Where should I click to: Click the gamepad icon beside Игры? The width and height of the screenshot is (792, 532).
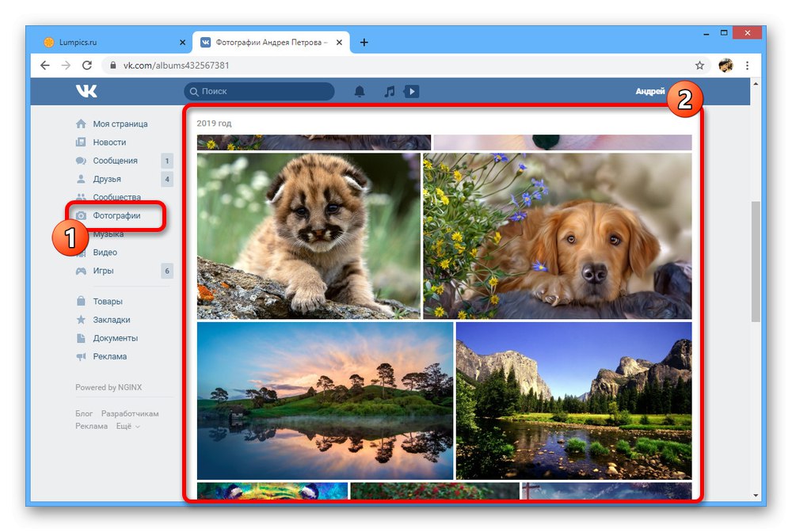pos(81,271)
